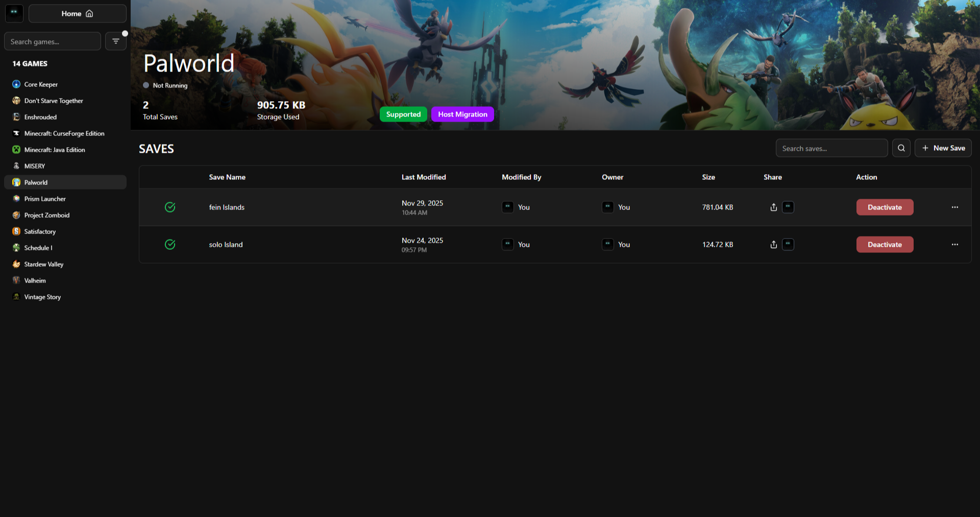Create a New Save
The image size is (980, 517).
[x=943, y=148]
